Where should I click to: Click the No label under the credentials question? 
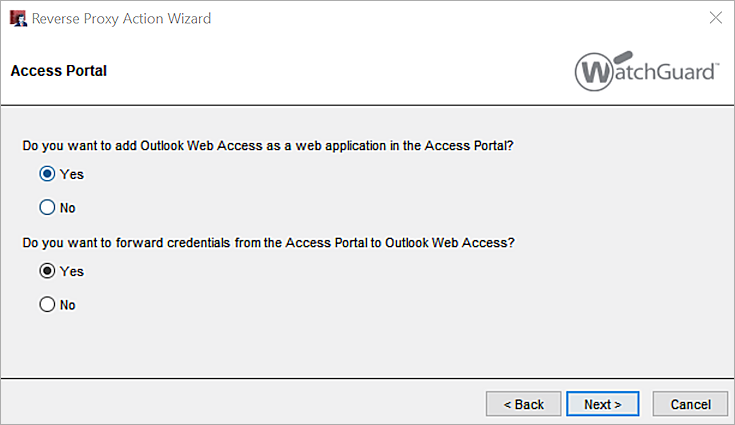point(68,305)
